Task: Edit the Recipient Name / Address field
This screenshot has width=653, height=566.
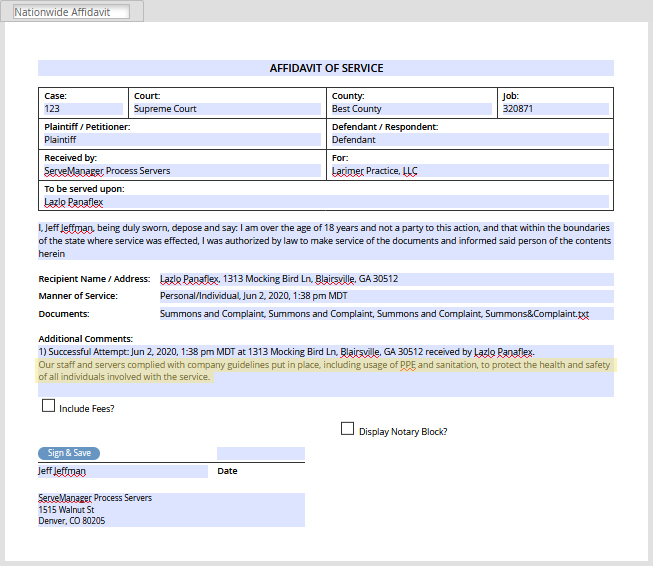Action: [386, 279]
